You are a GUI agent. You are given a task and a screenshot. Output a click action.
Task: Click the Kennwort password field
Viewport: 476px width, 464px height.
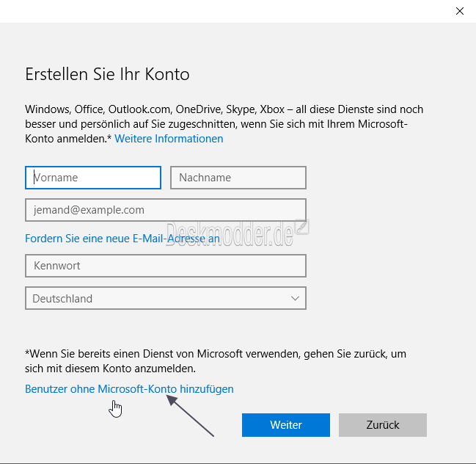(166, 266)
